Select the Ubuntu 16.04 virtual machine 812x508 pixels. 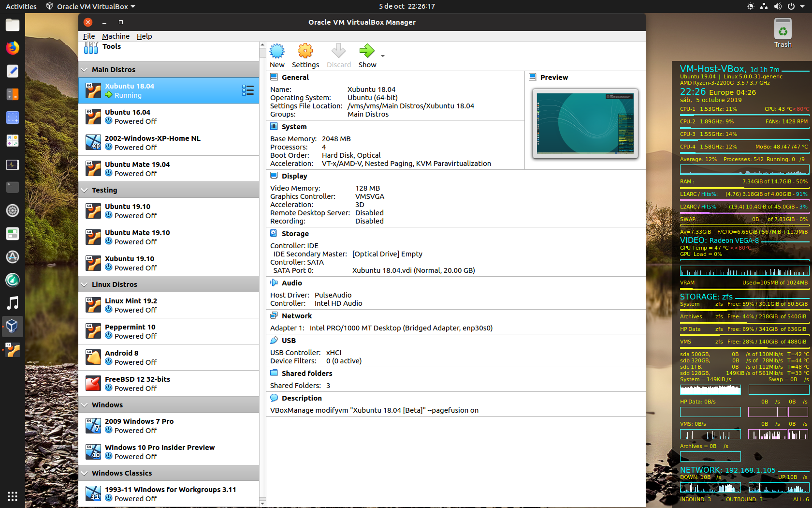(169, 117)
